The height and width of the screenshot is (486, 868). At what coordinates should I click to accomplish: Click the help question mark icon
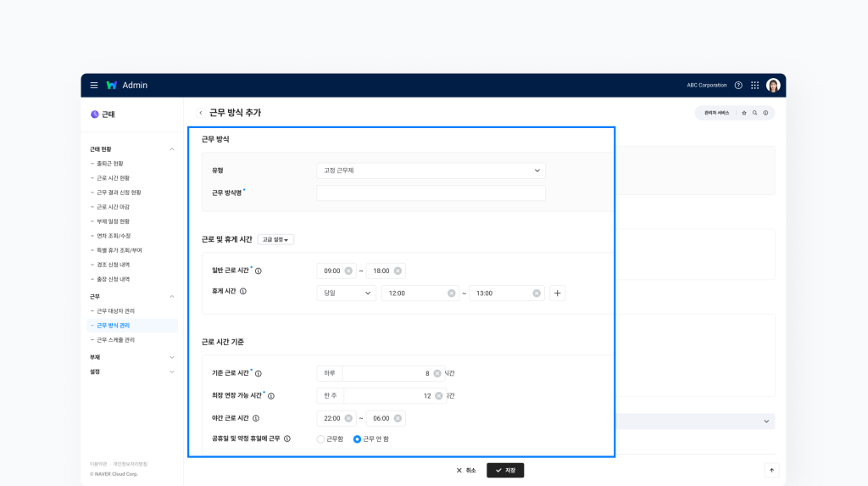click(x=738, y=86)
